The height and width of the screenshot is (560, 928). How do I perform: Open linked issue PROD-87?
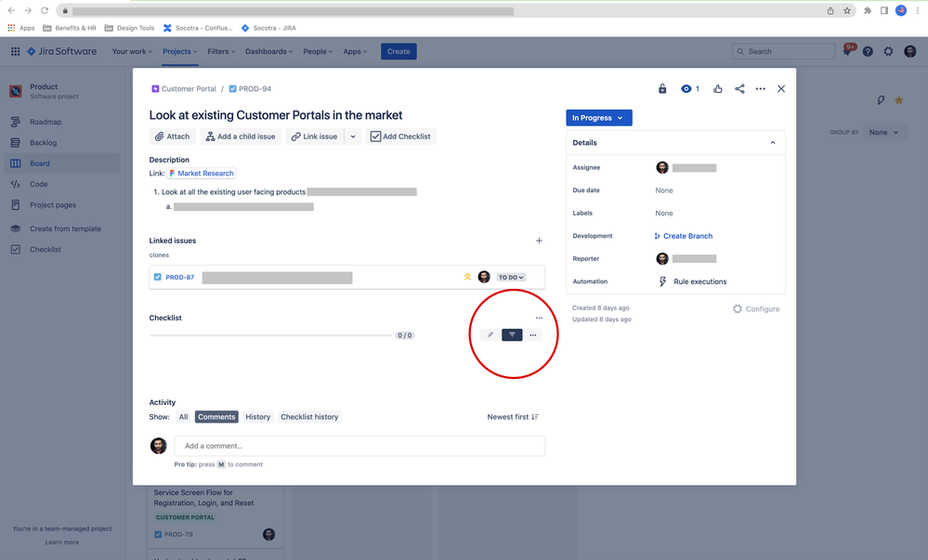tap(180, 277)
